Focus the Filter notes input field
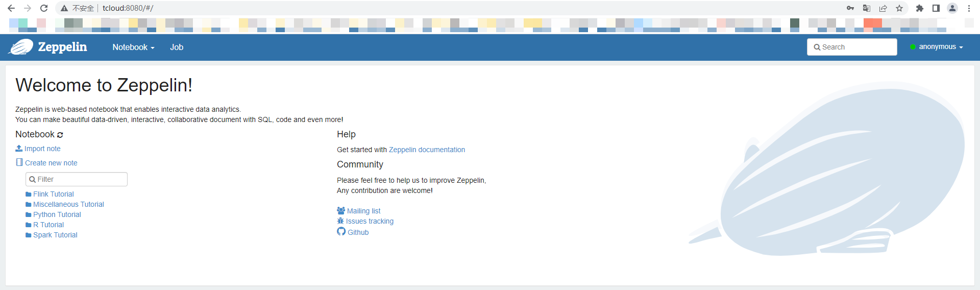This screenshot has width=980, height=290. (77, 179)
